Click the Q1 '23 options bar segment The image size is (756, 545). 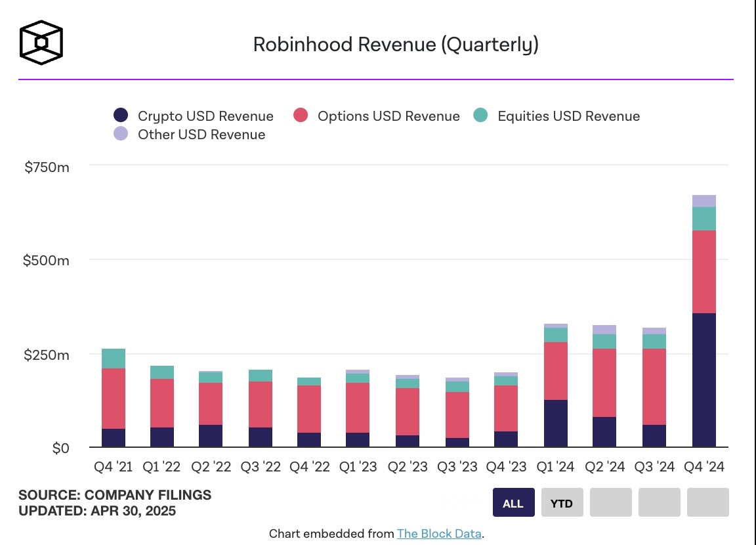click(358, 408)
